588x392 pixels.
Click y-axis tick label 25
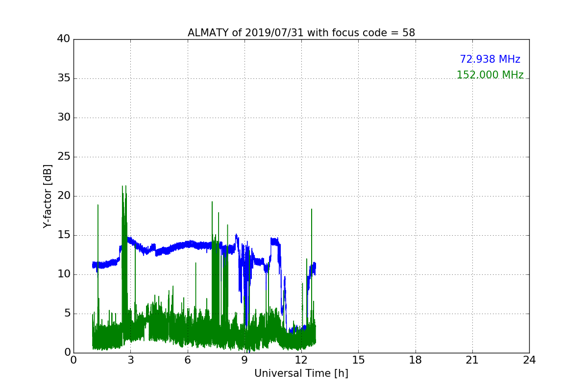coord(64,157)
